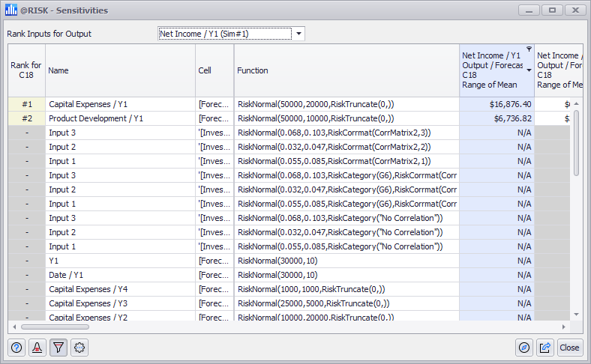Click the Function column header
591x364 pixels.
(x=346, y=70)
